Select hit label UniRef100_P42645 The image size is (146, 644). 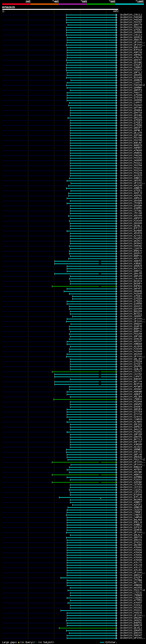click(x=131, y=294)
